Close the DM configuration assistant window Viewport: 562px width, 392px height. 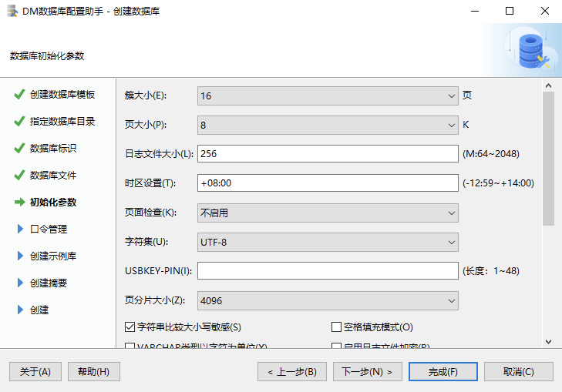tap(545, 11)
